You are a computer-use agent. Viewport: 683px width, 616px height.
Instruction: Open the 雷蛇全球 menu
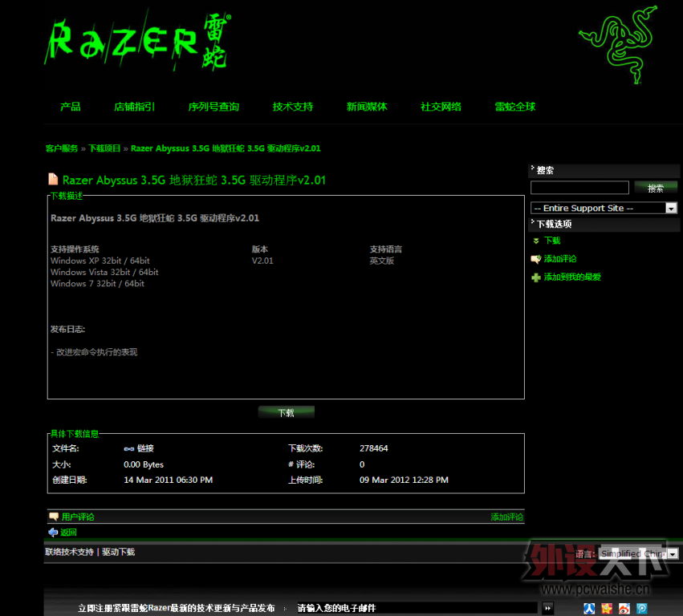click(x=515, y=107)
